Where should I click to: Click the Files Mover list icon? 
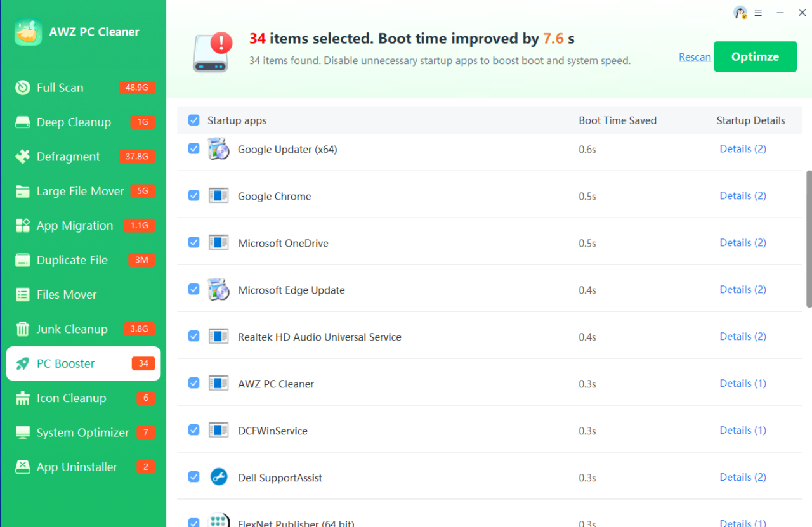coord(23,294)
